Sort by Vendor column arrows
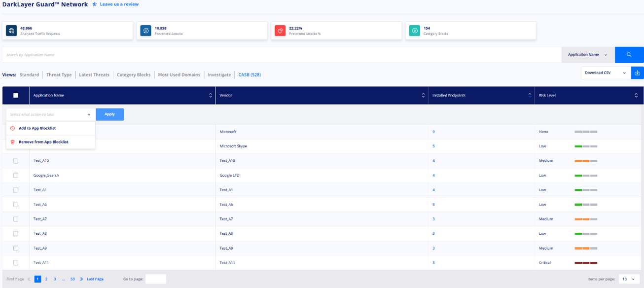This screenshot has height=288, width=644. (423, 96)
